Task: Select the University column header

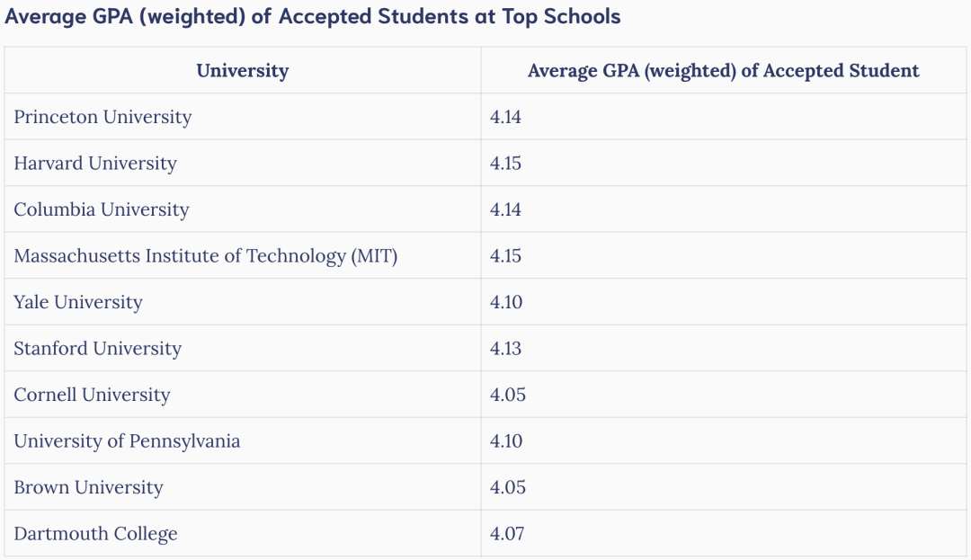Action: click(242, 71)
